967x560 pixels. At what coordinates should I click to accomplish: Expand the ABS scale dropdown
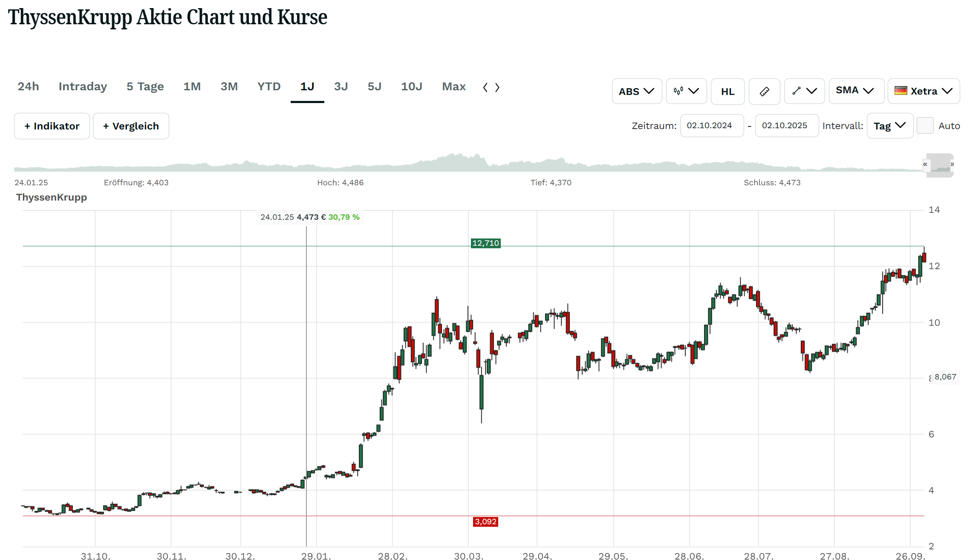[636, 91]
